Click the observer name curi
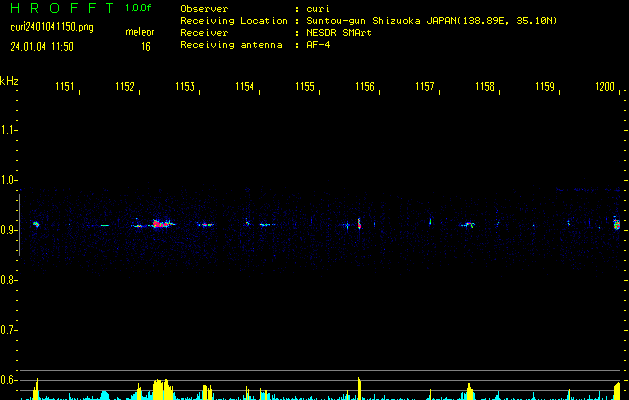Image resolution: width=629 pixels, height=400 pixels. click(319, 8)
